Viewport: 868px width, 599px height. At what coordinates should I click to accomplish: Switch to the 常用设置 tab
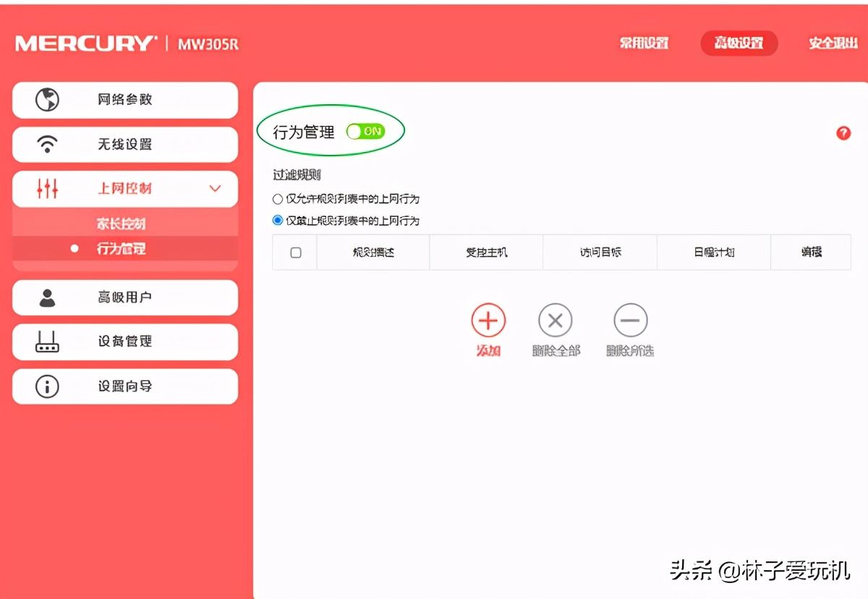click(x=644, y=43)
